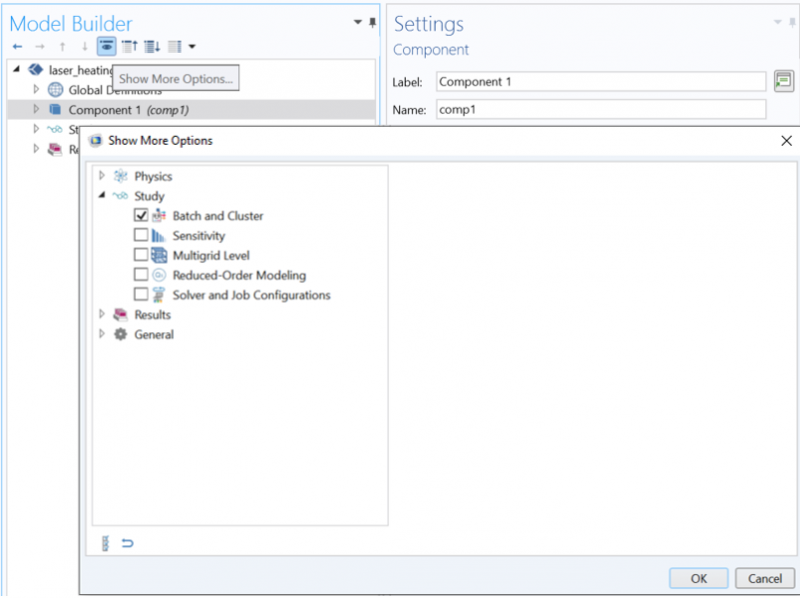Collapse the Study tree section
Image resolution: width=800 pixels, height=598 pixels.
pos(101,196)
